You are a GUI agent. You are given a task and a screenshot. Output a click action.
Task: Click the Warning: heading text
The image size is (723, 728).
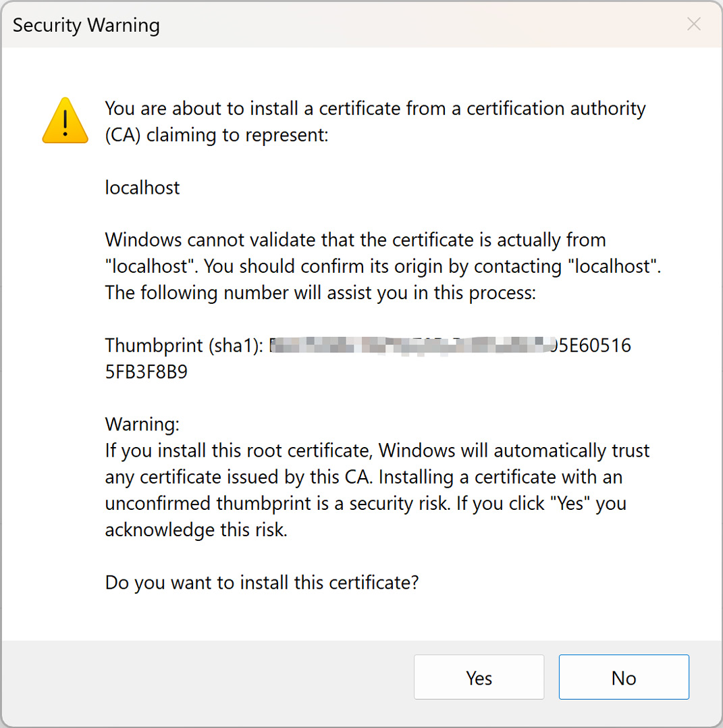142,424
